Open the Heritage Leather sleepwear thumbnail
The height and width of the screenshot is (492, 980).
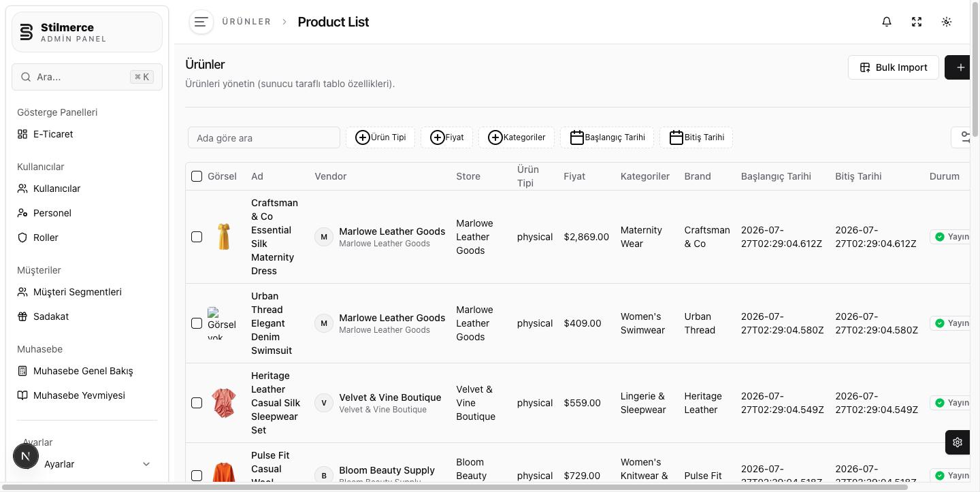[x=223, y=403]
